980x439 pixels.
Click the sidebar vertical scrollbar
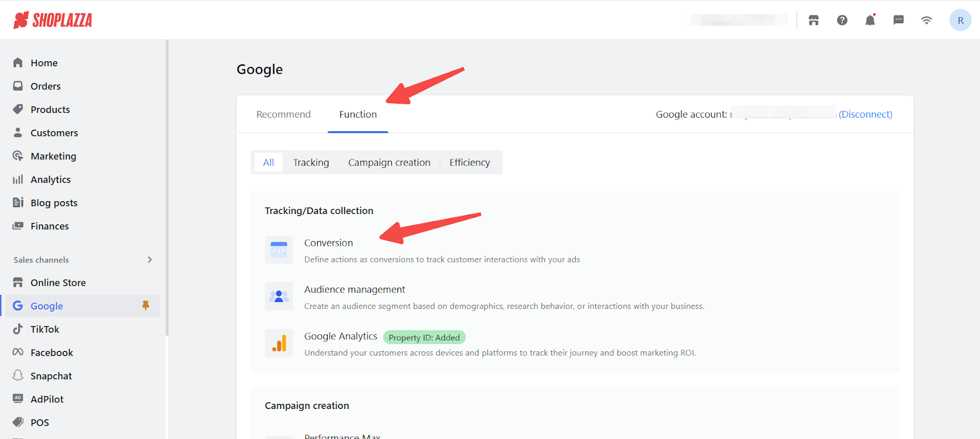click(167, 188)
